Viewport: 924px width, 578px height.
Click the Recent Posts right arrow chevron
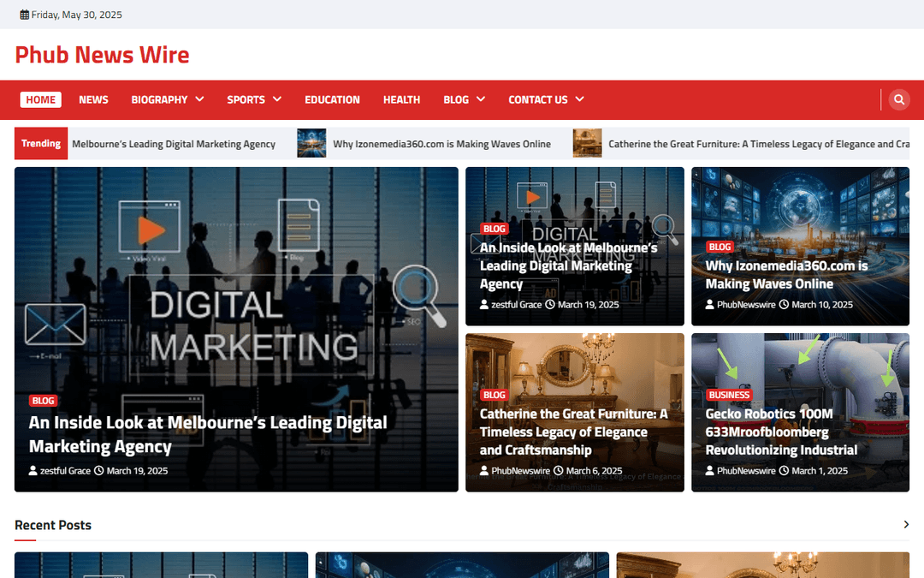[906, 524]
